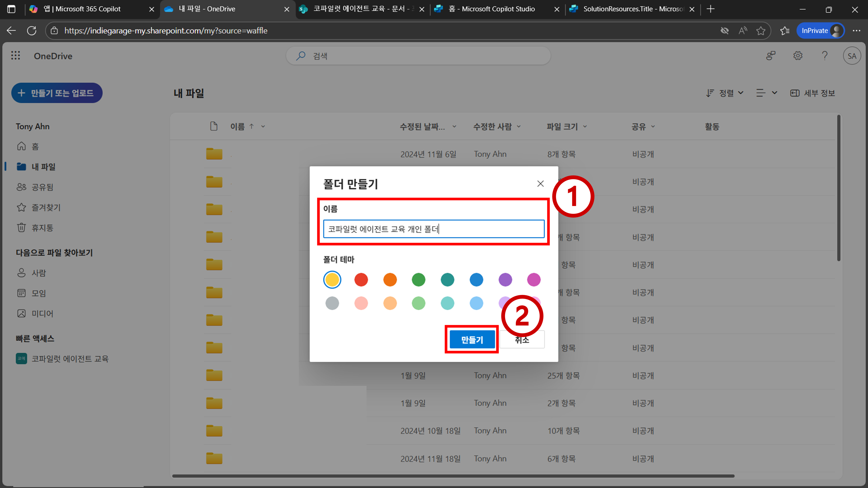Screen dimensions: 868x488
Task: Click the 만들기 button to create folder
Action: (472, 339)
